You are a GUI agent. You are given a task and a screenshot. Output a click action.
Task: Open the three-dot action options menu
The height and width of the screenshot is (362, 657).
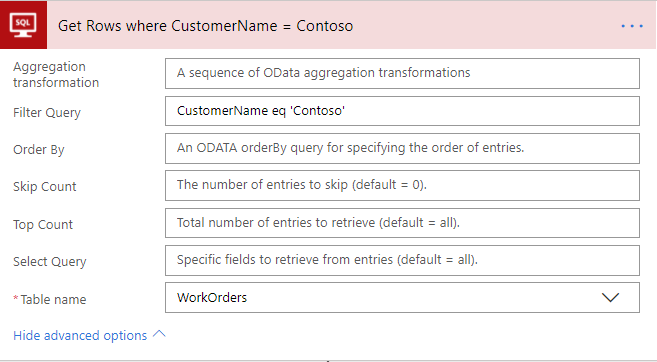632,26
